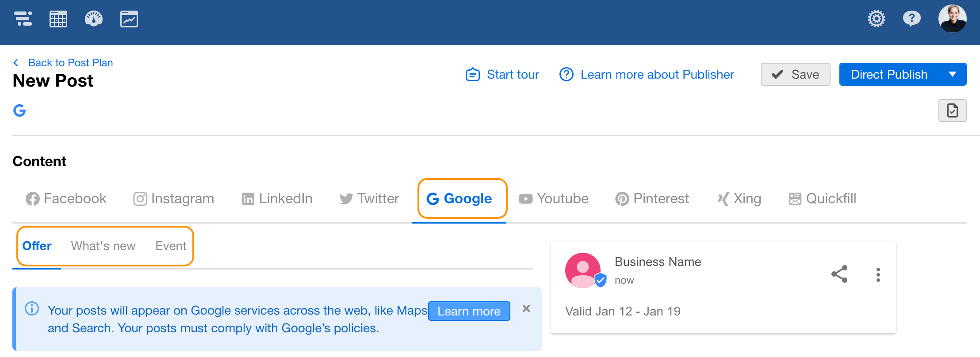980x357 pixels.
Task: Start the guided tour
Action: [502, 74]
